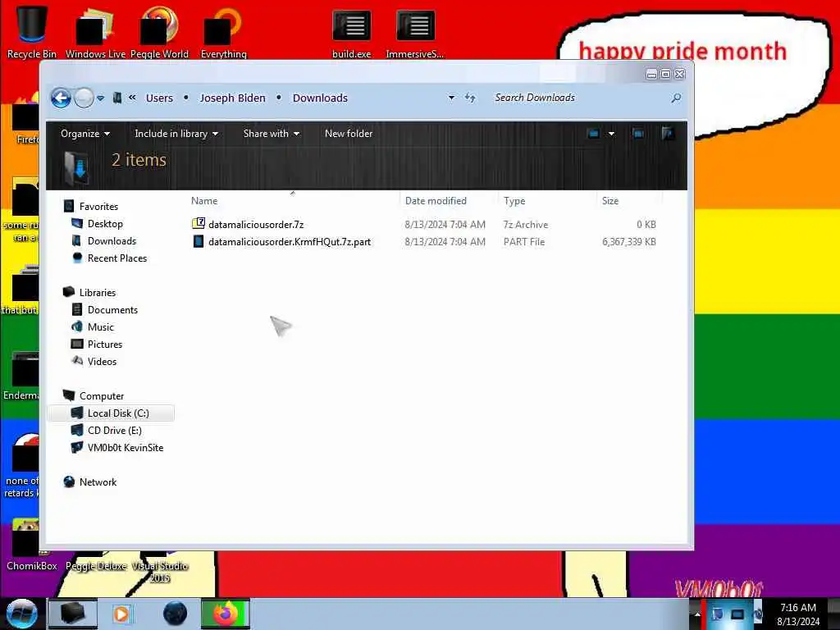
Task: Open the VM0b0t KevinSite drive
Action: 126,447
